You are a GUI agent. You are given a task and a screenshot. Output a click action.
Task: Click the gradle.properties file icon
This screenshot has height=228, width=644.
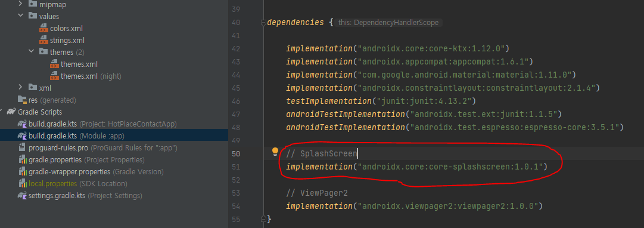22,159
